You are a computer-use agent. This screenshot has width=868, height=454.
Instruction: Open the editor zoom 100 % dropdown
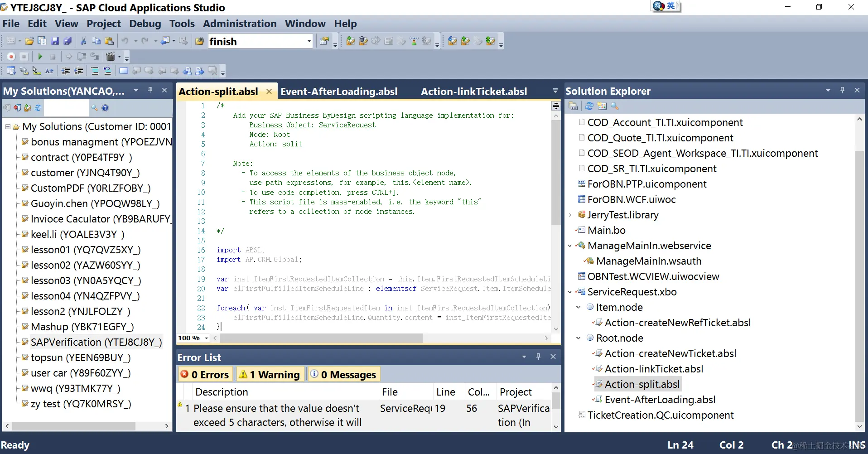click(207, 338)
